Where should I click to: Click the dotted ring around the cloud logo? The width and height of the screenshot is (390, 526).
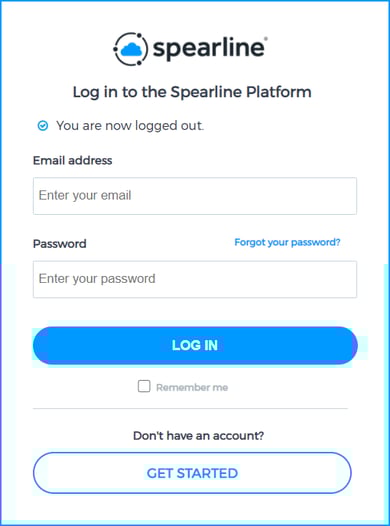click(x=130, y=49)
